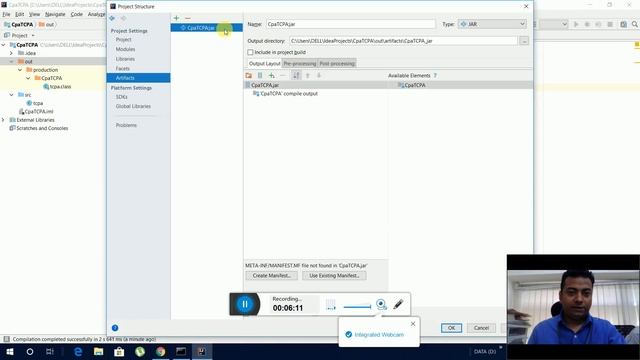Remove element icon in Output Layout toolbar

(x=283, y=76)
